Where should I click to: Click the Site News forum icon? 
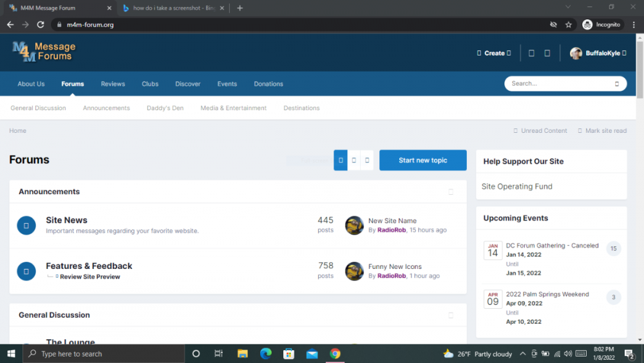[x=26, y=226]
